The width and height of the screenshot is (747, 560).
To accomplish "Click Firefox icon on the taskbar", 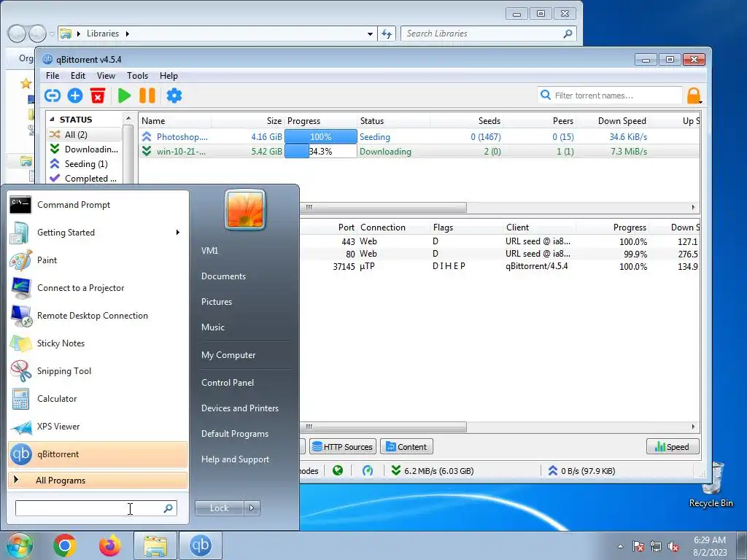I will tap(110, 545).
